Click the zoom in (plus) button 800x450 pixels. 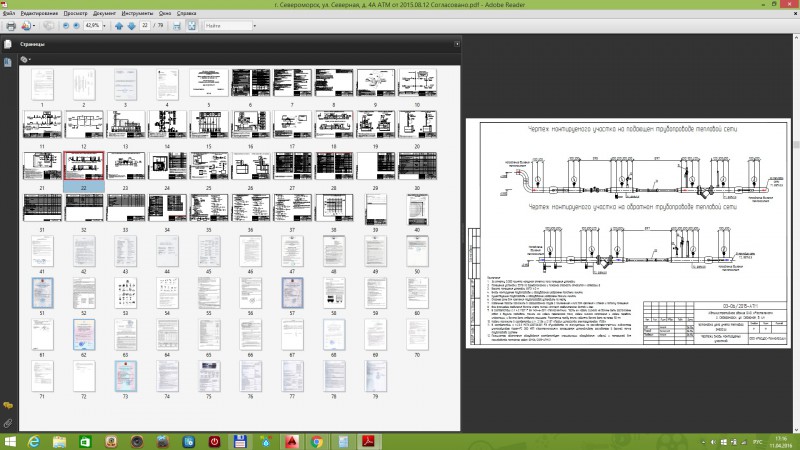click(x=77, y=26)
